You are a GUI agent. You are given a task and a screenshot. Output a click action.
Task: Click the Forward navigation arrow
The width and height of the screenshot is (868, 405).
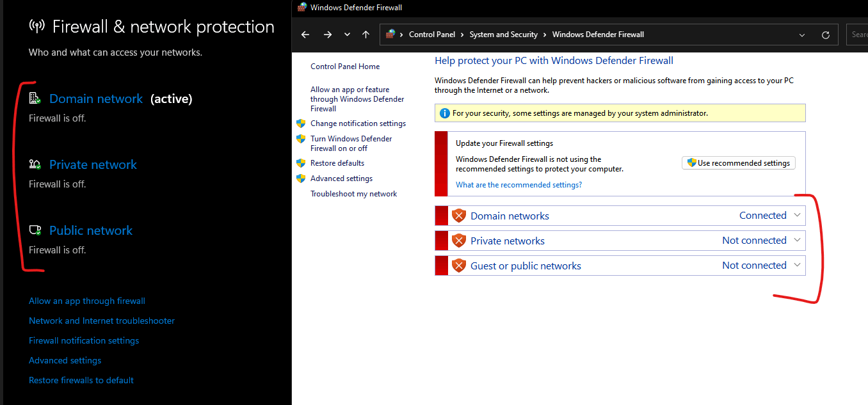tap(328, 35)
